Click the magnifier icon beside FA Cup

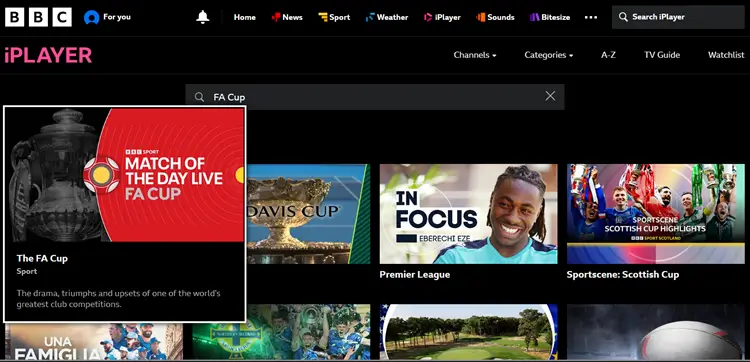pyautogui.click(x=199, y=97)
